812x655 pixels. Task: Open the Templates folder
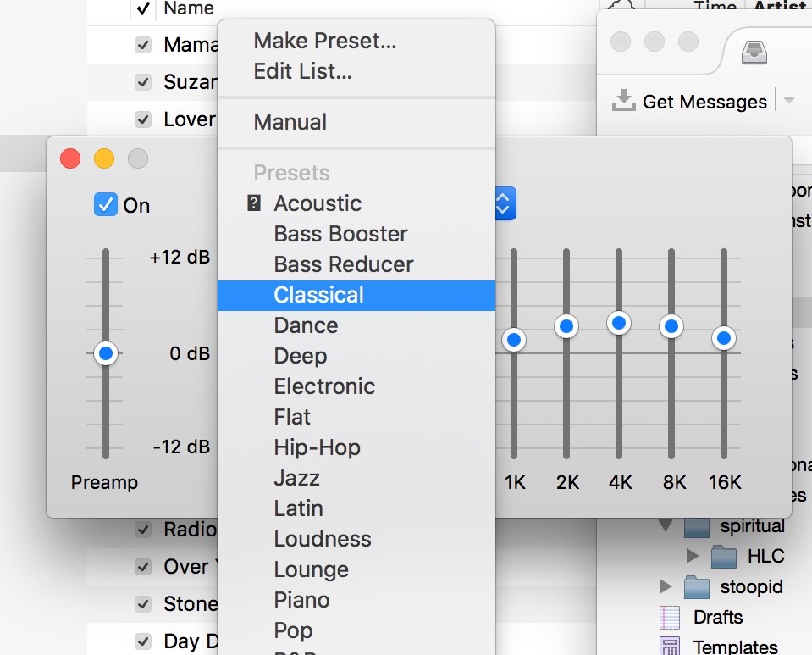[735, 647]
